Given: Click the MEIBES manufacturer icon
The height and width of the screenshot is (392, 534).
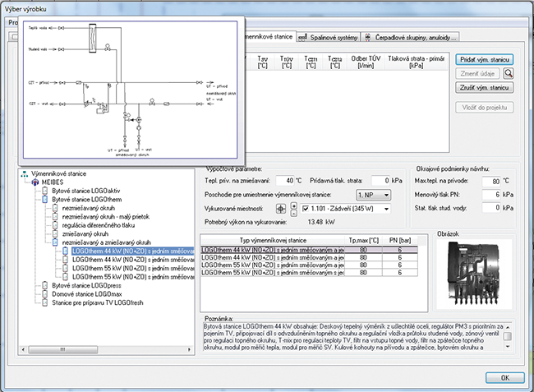Looking at the screenshot, I should click(35, 182).
